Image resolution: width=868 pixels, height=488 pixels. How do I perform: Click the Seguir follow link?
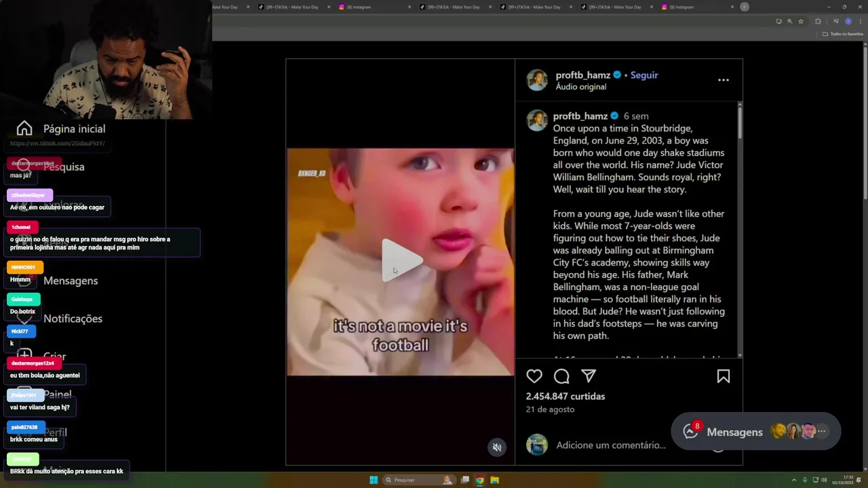[644, 75]
